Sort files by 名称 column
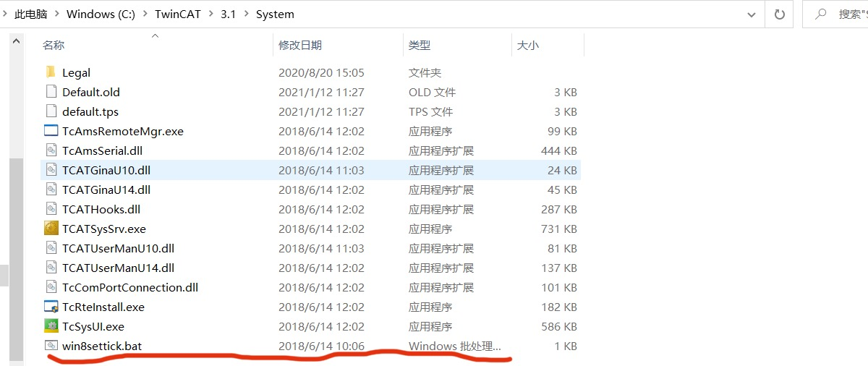This screenshot has height=366, width=868. click(x=54, y=45)
